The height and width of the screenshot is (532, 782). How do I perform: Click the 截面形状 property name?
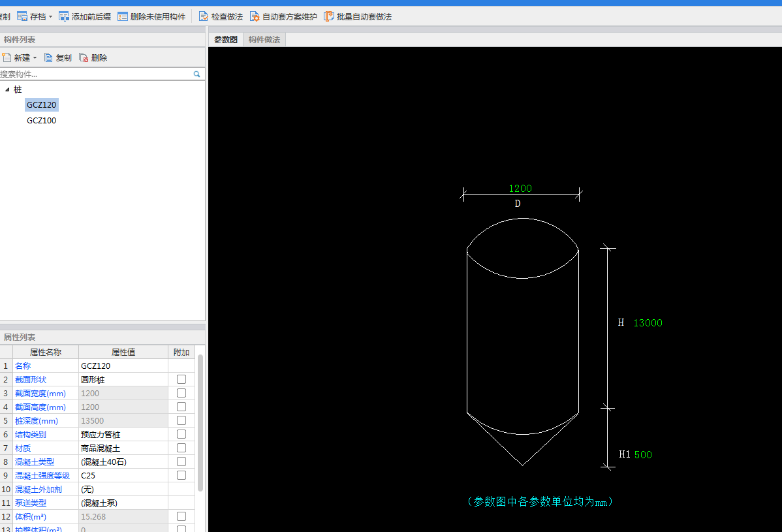pyautogui.click(x=31, y=379)
